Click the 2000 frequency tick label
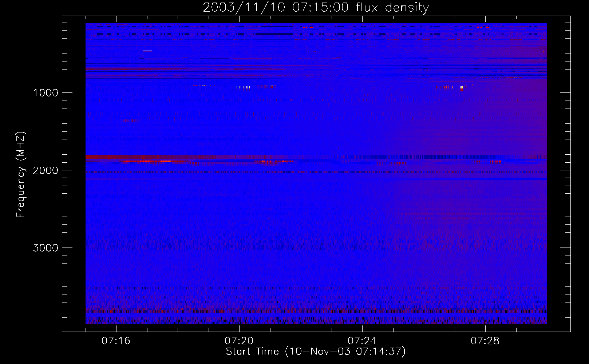Screen dimensions: 589x364 coord(46,170)
